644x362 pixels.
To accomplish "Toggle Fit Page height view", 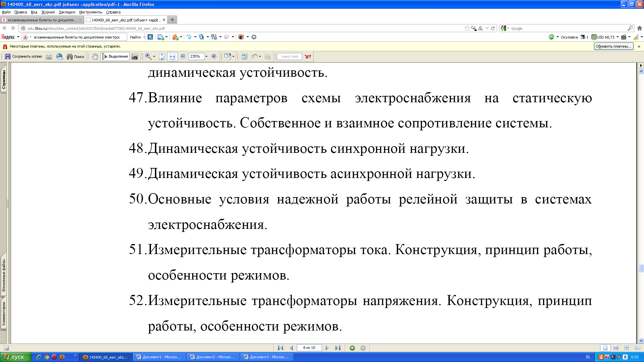I will point(162,57).
